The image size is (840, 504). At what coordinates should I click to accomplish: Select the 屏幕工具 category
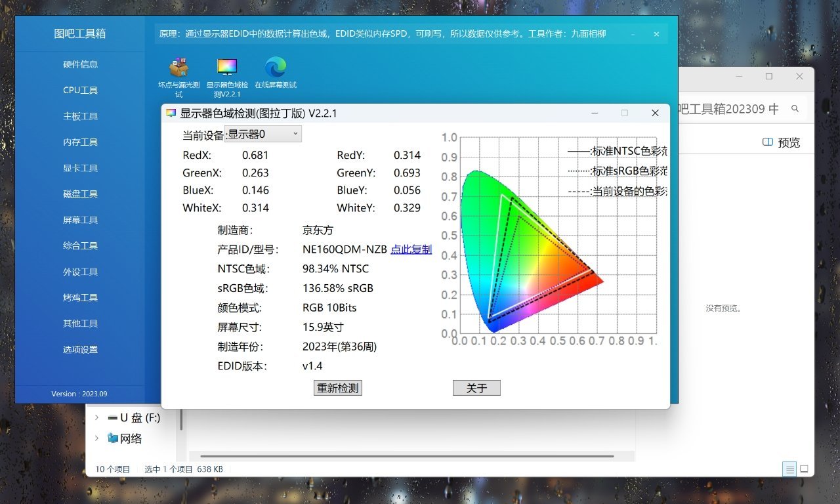[80, 220]
